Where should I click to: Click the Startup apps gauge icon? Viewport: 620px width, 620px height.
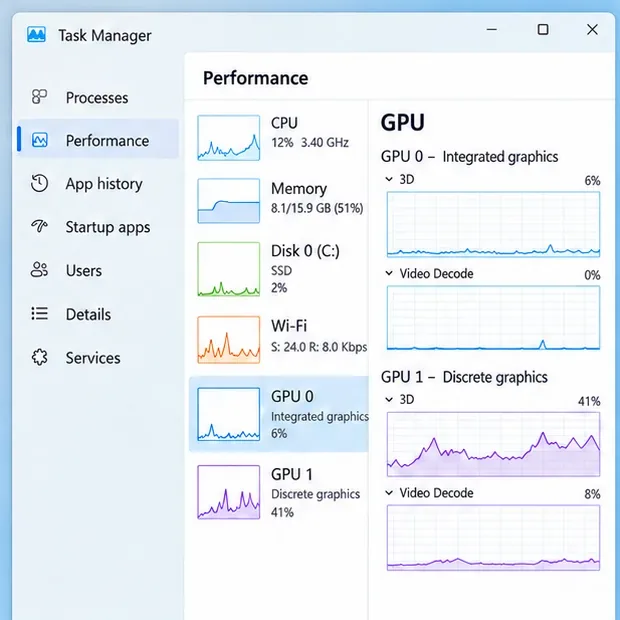[x=39, y=226]
